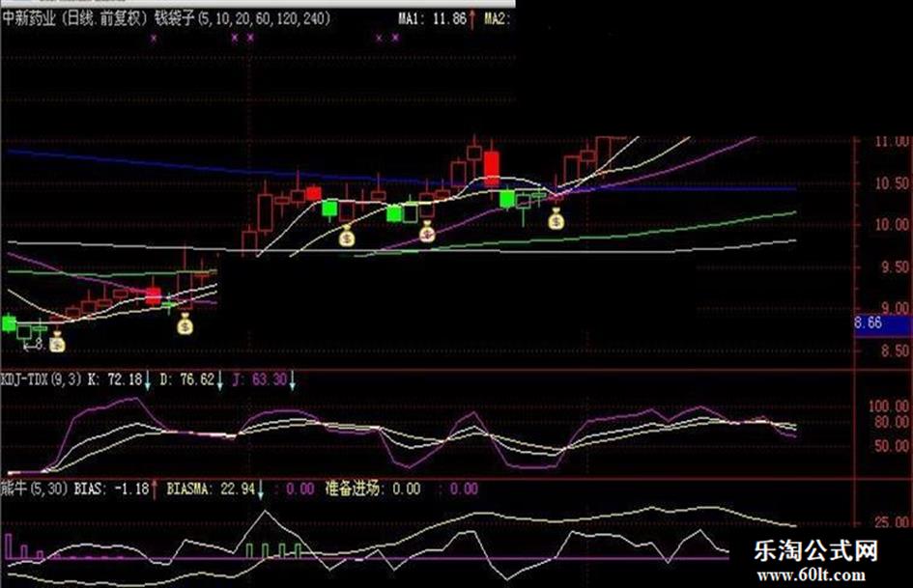This screenshot has height=588, width=913.
Task: Click the K: 72.18 reading
Action: [x=115, y=379]
